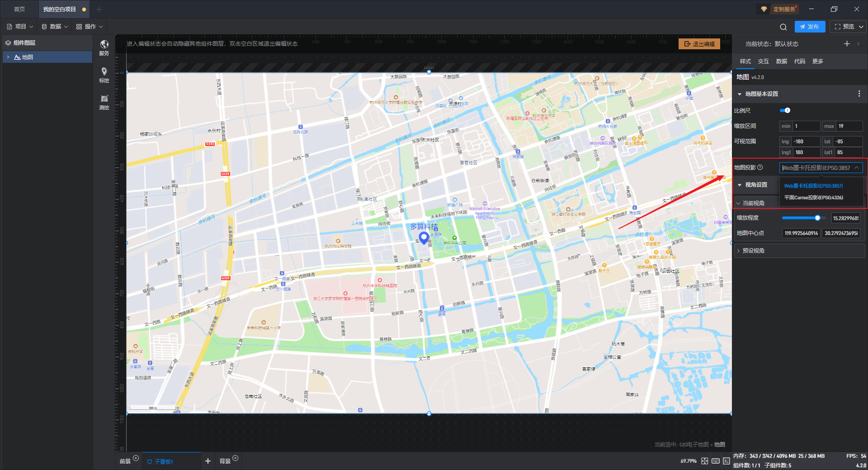Open the 测绘 measure tool

point(104,99)
